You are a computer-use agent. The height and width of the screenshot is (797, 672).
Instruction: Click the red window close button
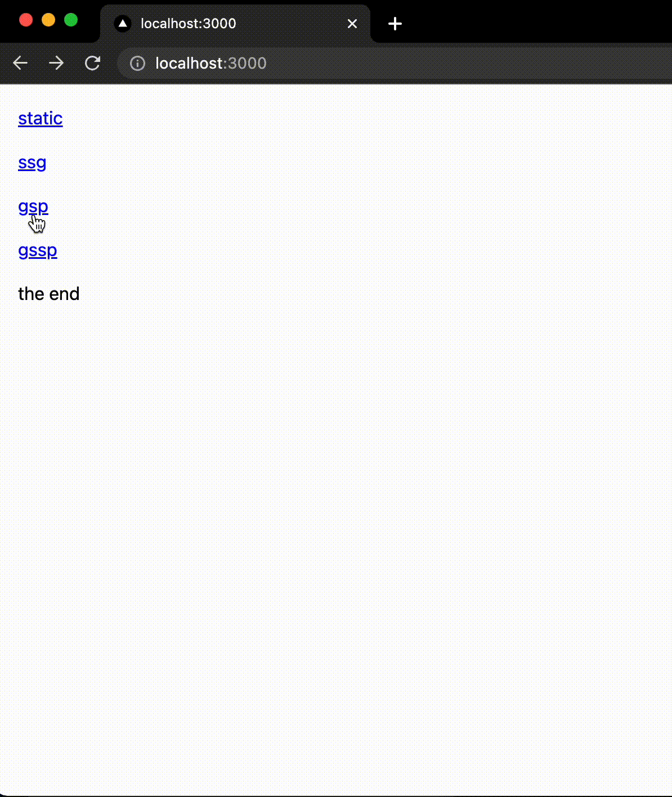(26, 20)
